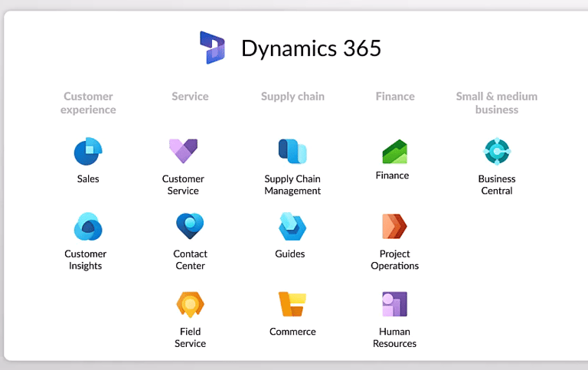The image size is (588, 370).
Task: Click the Human Resources label
Action: [394, 337]
